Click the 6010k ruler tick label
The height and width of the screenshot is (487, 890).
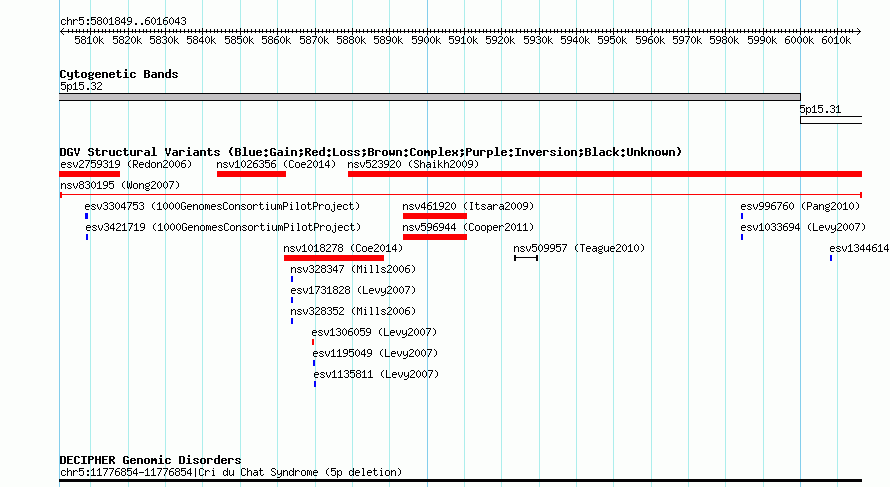(837, 41)
